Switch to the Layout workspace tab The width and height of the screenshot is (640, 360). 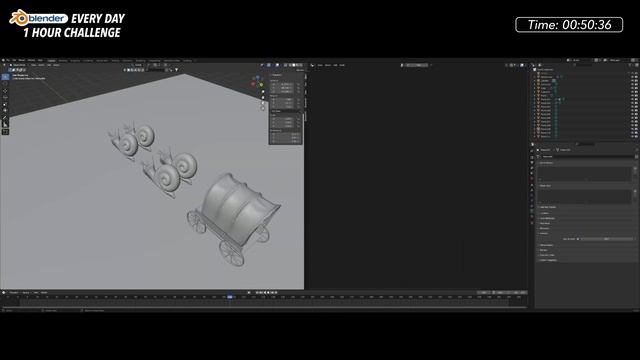pos(52,60)
